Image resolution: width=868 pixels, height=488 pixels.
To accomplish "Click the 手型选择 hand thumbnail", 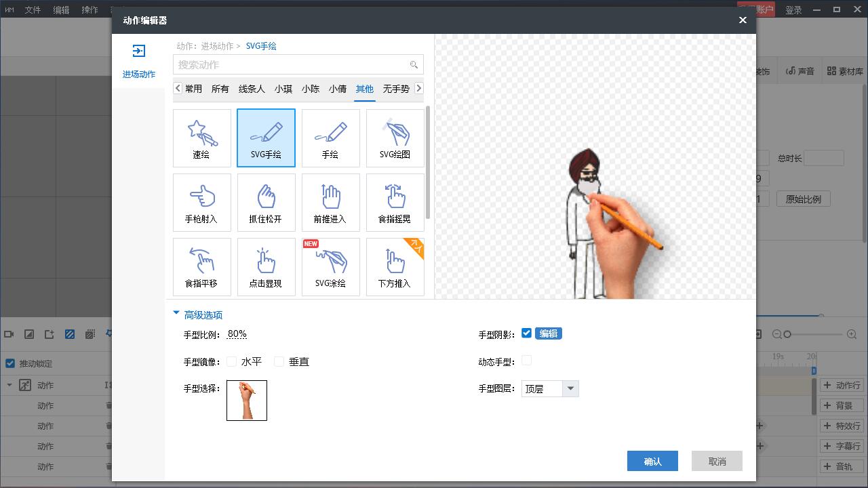I will (x=246, y=400).
